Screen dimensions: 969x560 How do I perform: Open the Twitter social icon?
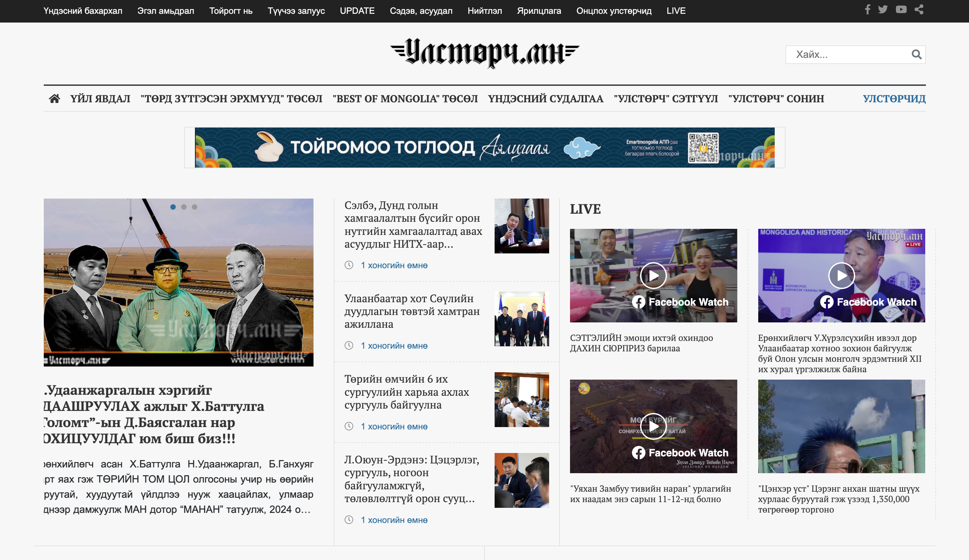883,10
